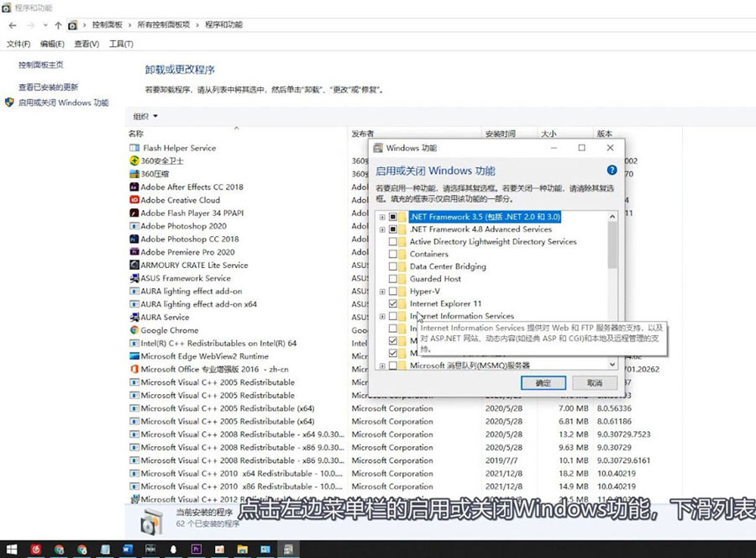Image resolution: width=756 pixels, height=558 pixels.
Task: Click the AURA Service icon in list
Action: coord(134,317)
